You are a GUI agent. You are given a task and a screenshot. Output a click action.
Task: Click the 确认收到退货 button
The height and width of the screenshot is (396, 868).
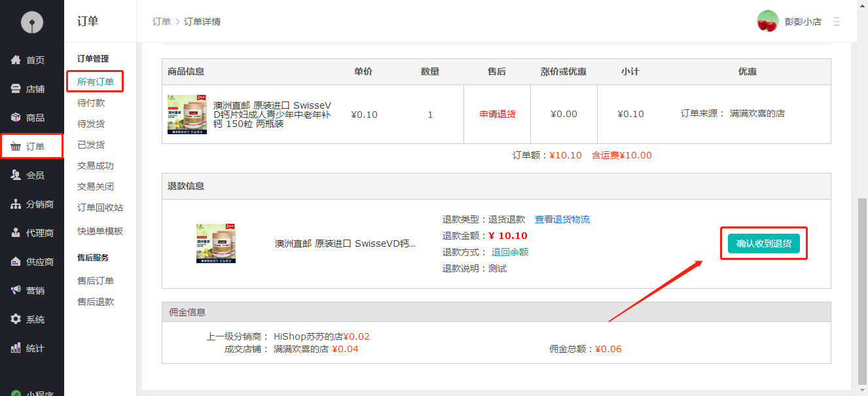[x=763, y=243]
